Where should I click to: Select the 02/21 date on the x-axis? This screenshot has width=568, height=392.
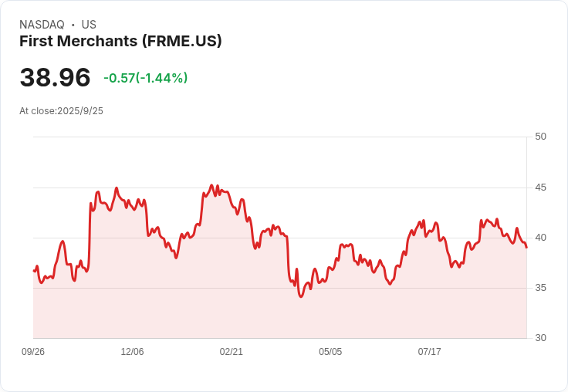(x=232, y=352)
